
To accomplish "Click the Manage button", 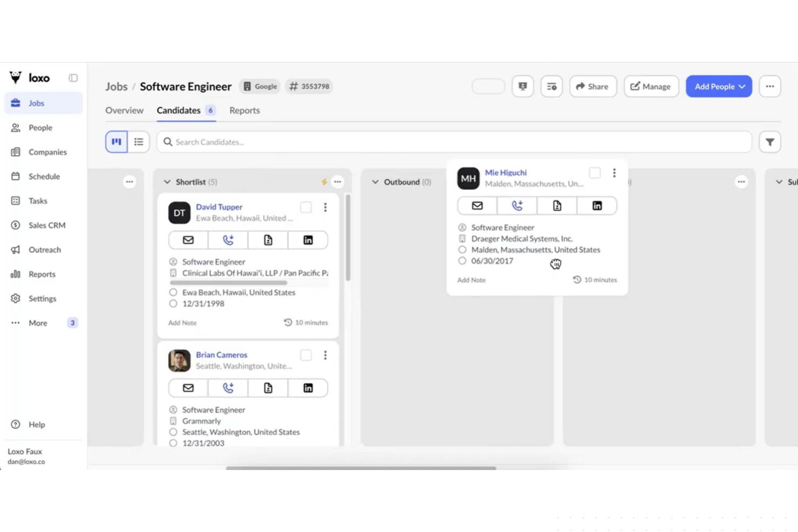I will tap(651, 86).
